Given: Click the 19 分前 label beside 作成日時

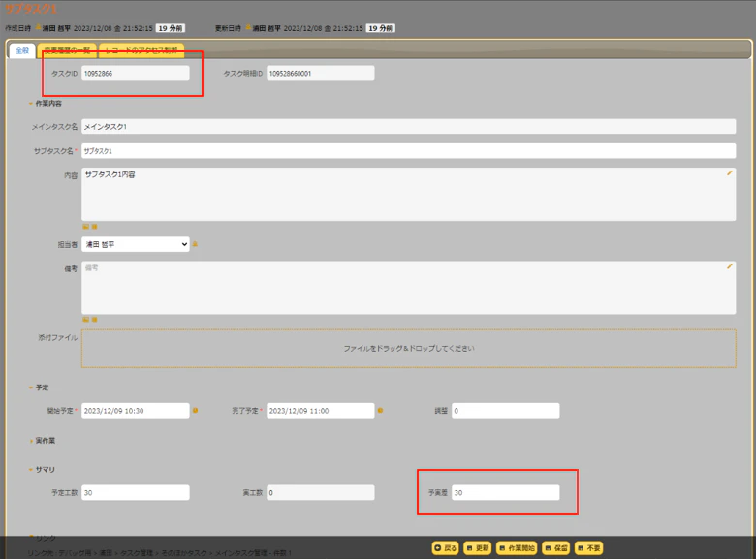Looking at the screenshot, I should pyautogui.click(x=171, y=28).
